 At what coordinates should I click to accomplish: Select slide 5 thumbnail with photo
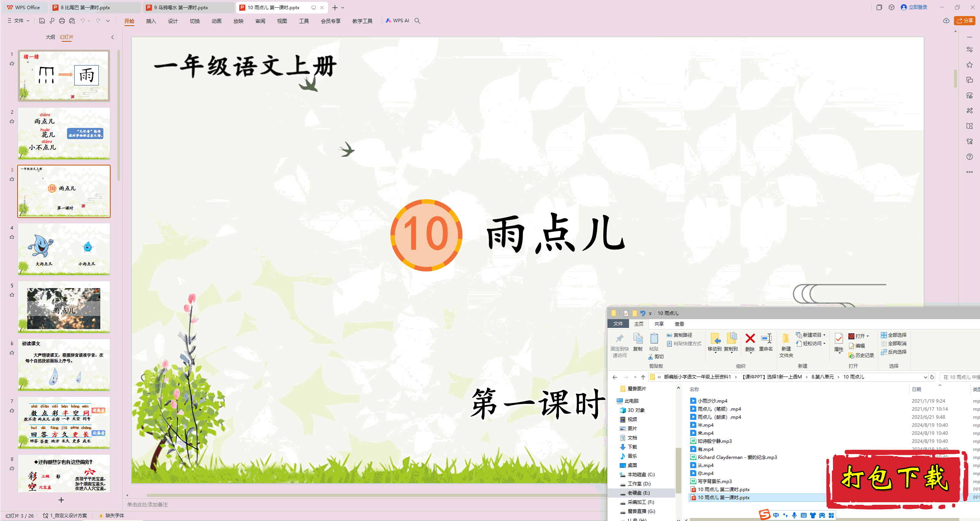click(64, 307)
